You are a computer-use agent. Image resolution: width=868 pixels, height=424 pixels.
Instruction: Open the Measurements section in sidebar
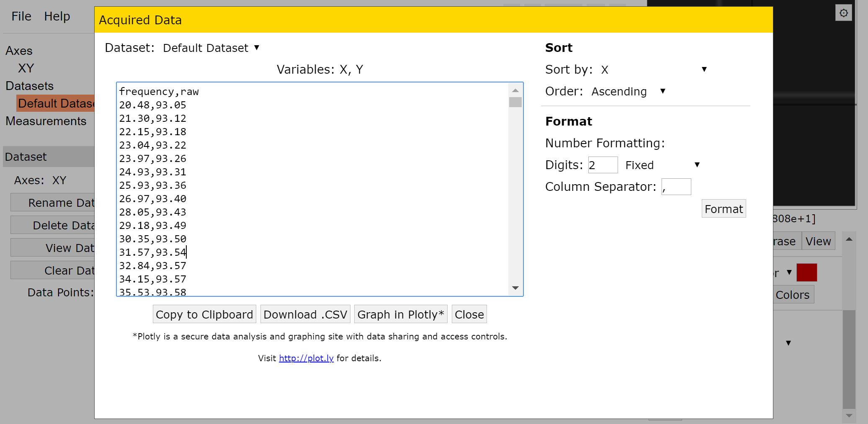pyautogui.click(x=46, y=121)
